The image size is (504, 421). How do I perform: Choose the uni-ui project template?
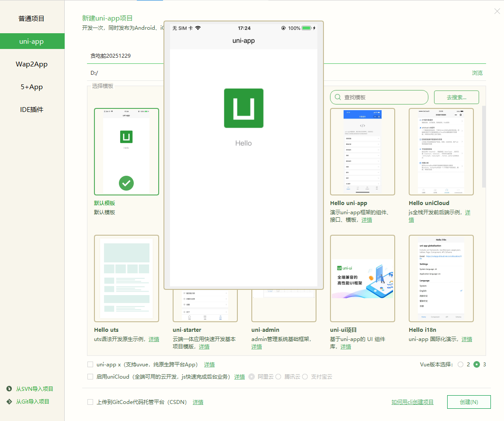click(x=362, y=278)
